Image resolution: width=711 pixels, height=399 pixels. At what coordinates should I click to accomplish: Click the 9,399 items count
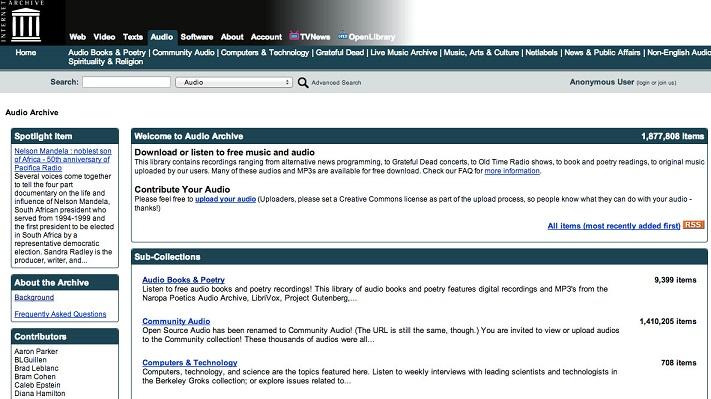click(675, 280)
